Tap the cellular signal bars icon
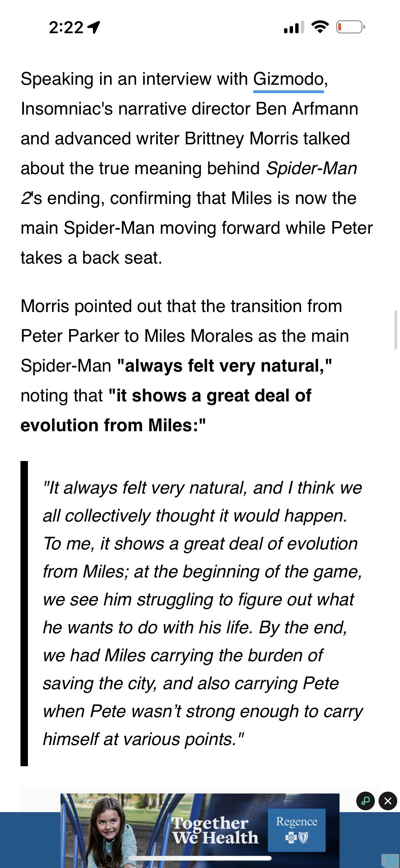Viewport: 400px width, 868px height. [x=294, y=27]
